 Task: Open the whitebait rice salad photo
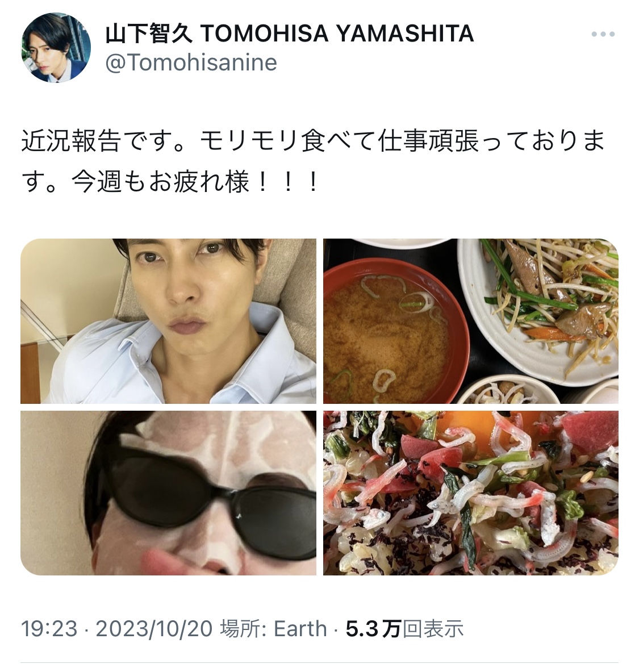click(470, 493)
